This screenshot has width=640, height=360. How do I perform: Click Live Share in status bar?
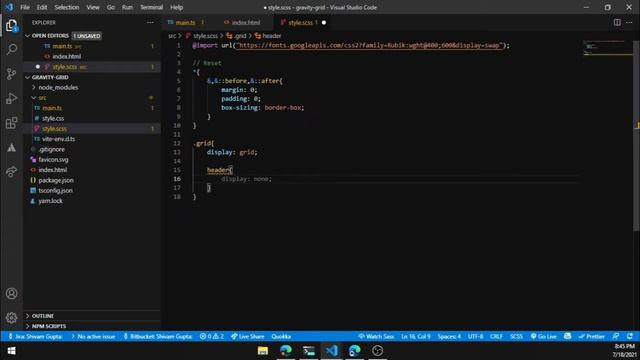(x=247, y=336)
